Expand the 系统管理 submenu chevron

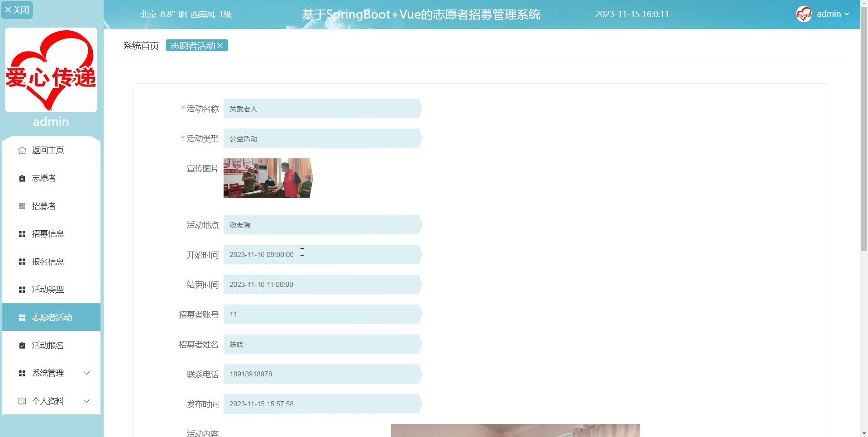[87, 373]
